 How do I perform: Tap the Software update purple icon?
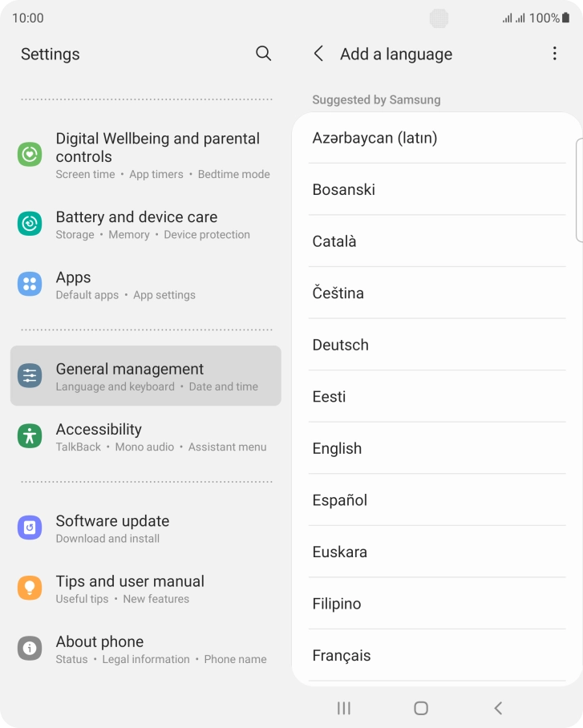(30, 528)
